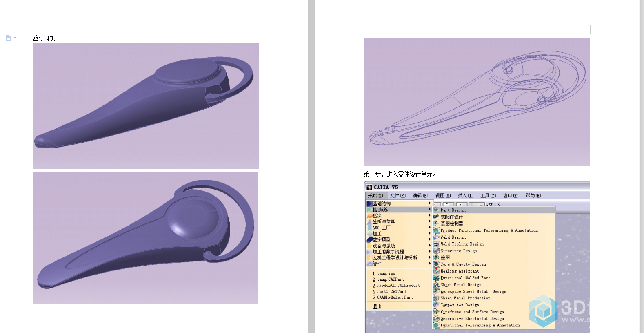This screenshot has width=644, height=333.
Task: Select the Sheet Metal Design icon
Action: click(436, 284)
